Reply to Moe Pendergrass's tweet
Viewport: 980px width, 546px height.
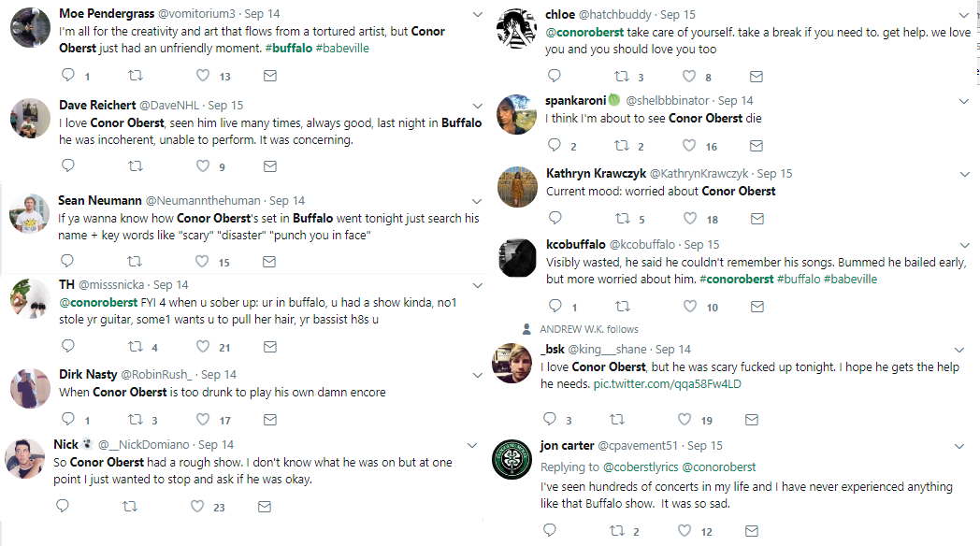click(x=67, y=76)
